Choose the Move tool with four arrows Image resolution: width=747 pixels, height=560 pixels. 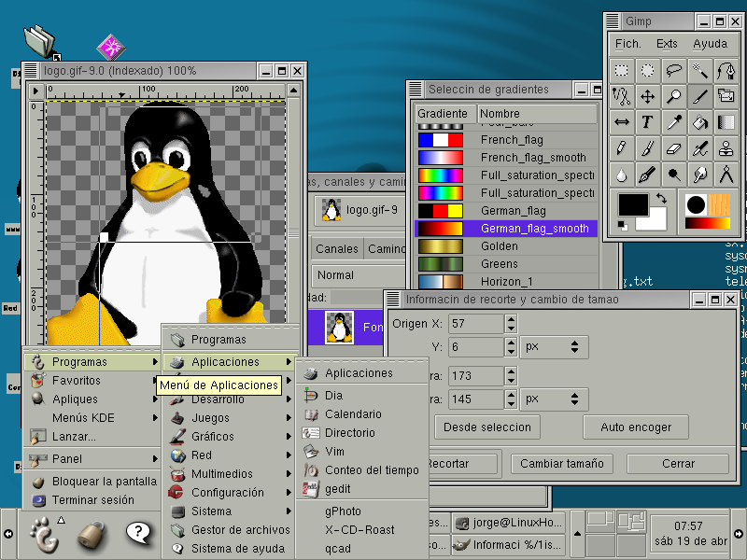coord(647,97)
